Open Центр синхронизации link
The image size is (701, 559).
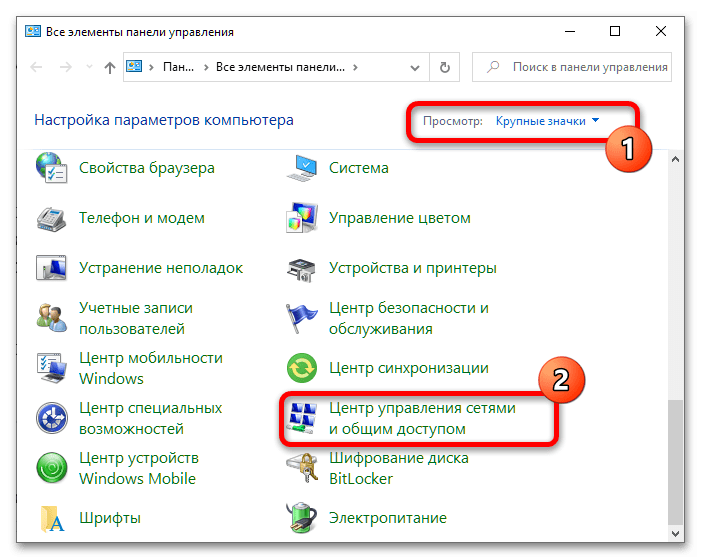click(409, 368)
